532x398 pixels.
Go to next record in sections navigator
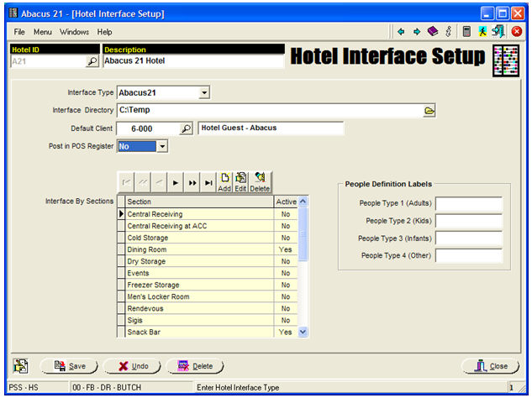[176, 183]
